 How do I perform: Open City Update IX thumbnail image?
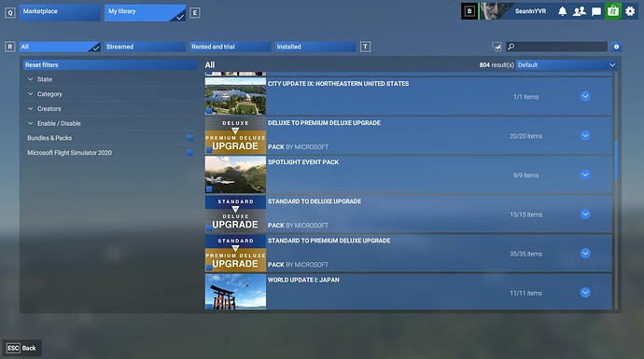235,96
